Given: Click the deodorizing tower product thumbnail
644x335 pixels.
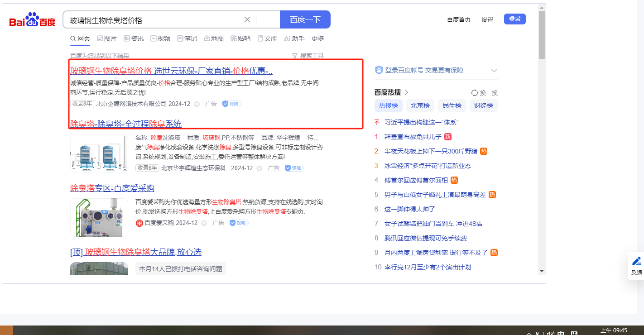Looking at the screenshot, I should pos(99,153).
